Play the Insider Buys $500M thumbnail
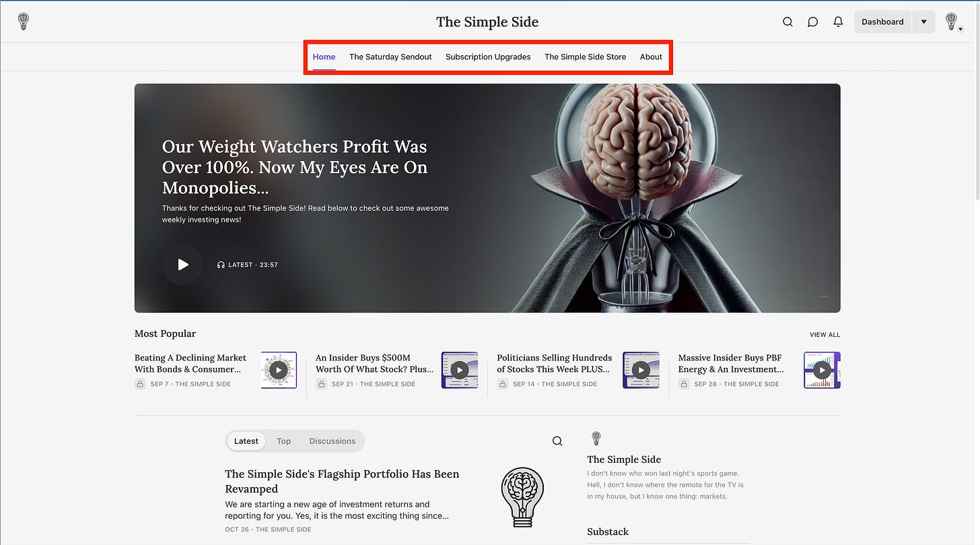The image size is (980, 545). point(460,370)
